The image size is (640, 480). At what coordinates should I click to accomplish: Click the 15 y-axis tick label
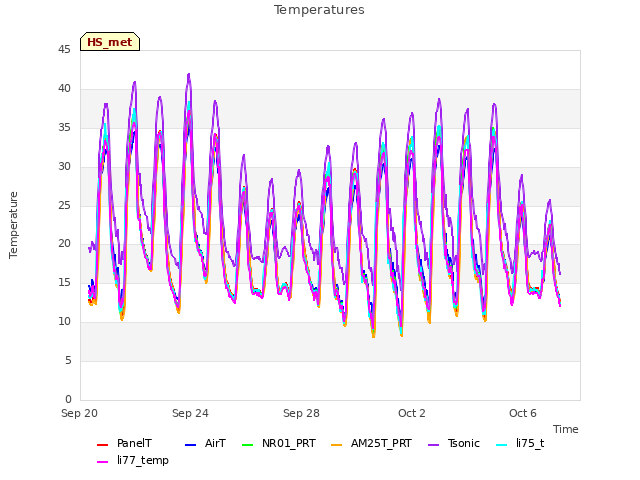pyautogui.click(x=64, y=282)
